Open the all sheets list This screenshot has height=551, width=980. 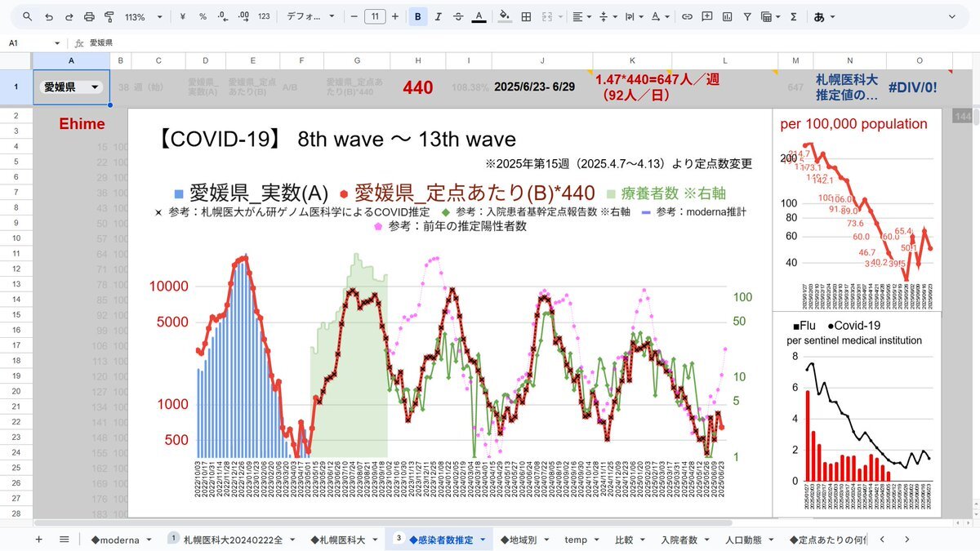64,540
